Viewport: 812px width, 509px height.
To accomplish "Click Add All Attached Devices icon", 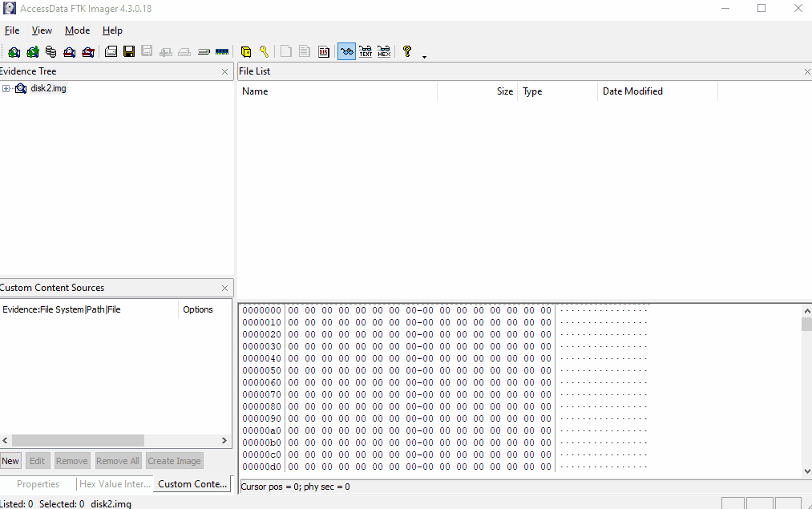I will pyautogui.click(x=33, y=52).
